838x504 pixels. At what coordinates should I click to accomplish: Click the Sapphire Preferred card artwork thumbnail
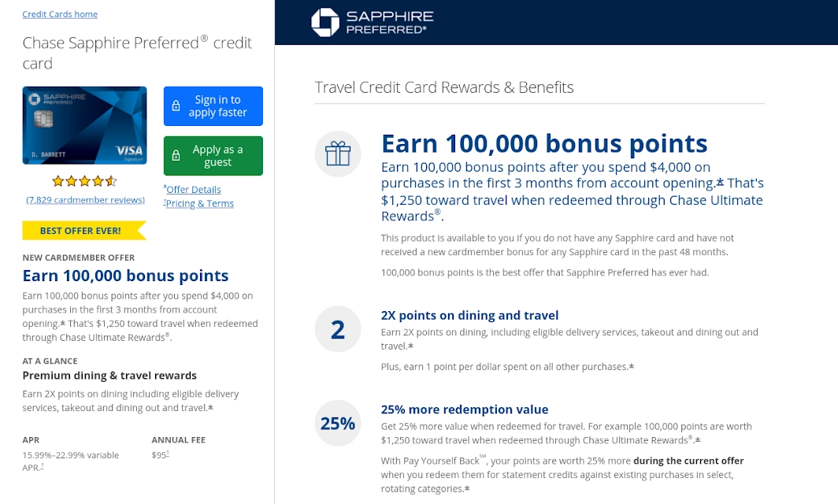click(x=84, y=124)
